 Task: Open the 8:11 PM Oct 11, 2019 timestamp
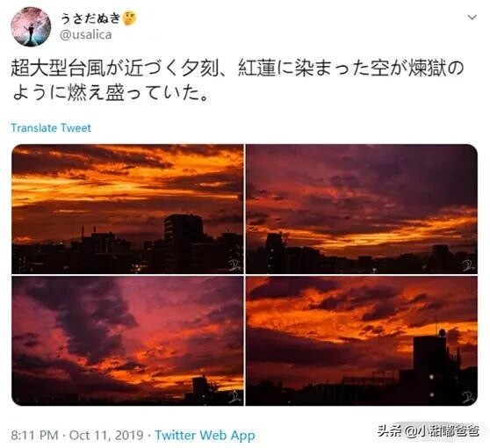pyautogui.click(x=77, y=435)
